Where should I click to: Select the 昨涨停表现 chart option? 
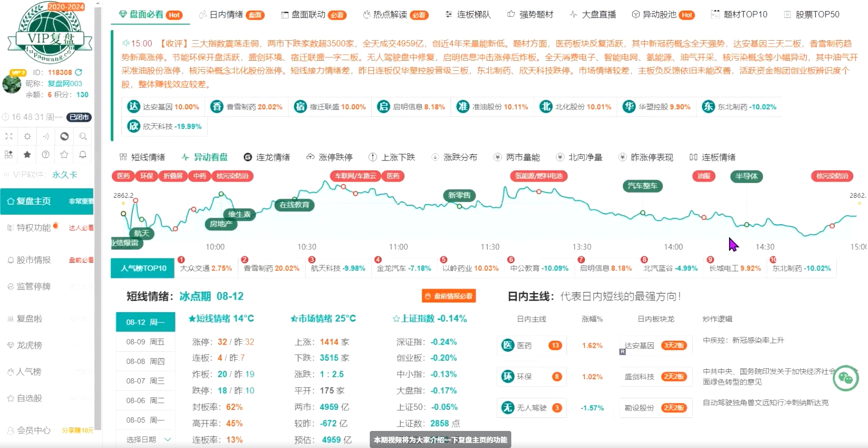coord(646,157)
